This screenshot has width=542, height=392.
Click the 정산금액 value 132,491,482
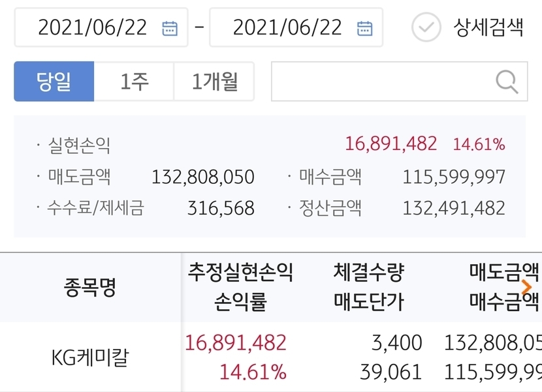pyautogui.click(x=454, y=209)
